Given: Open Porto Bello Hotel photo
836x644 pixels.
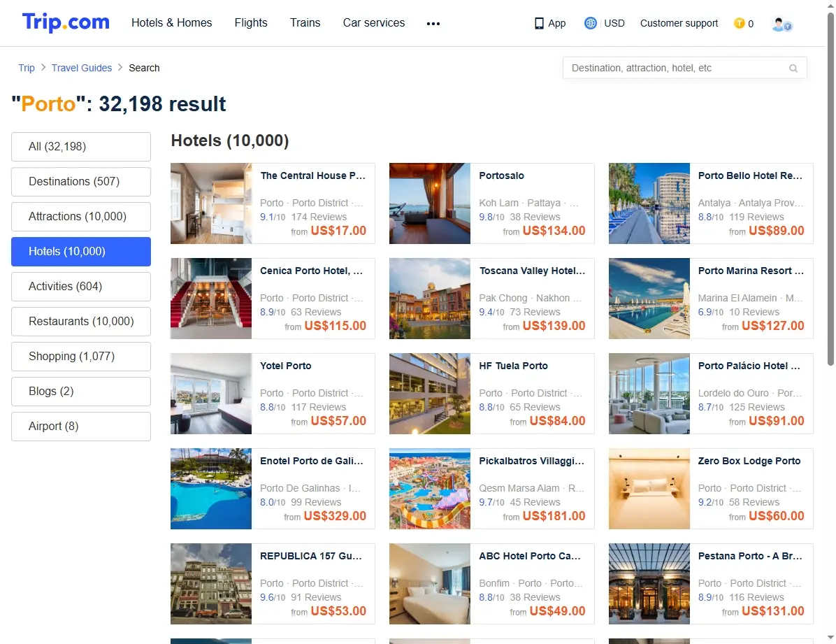Looking at the screenshot, I should [649, 203].
